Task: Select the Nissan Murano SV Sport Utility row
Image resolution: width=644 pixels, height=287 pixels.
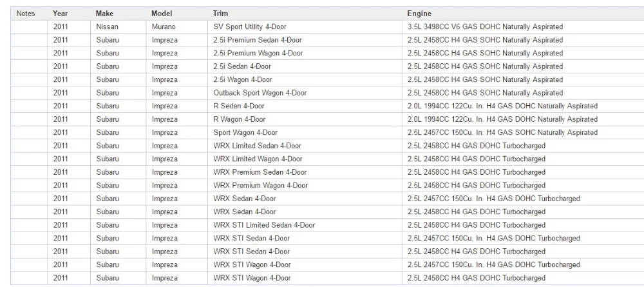Action: point(327,26)
